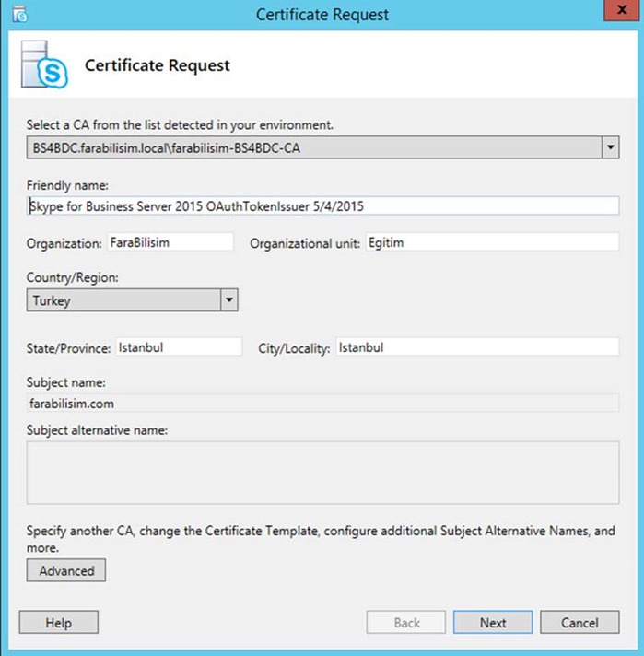Click the 'State/Province:' label
Image resolution: width=644 pixels, height=656 pixels.
click(x=68, y=348)
